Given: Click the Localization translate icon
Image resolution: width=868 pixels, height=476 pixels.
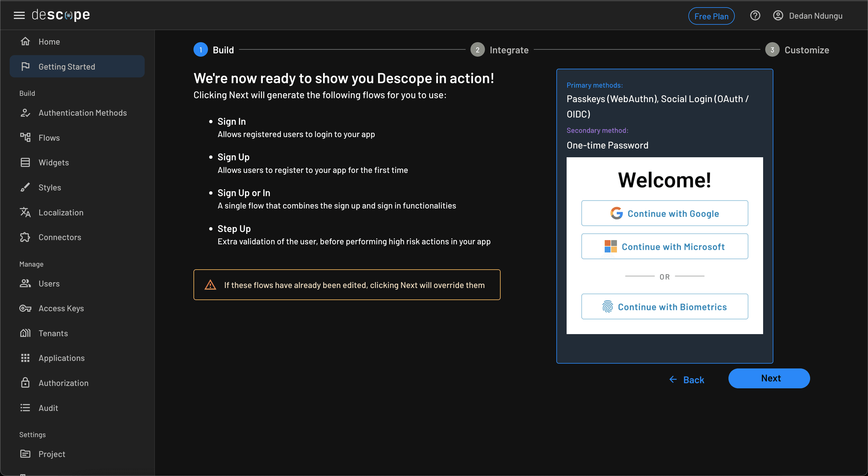Looking at the screenshot, I should coord(25,212).
